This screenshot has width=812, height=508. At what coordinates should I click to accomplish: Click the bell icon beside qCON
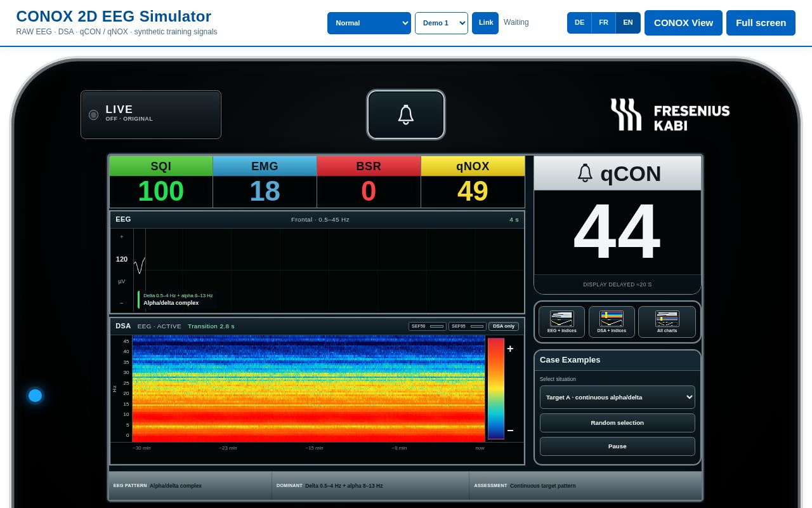pyautogui.click(x=585, y=173)
